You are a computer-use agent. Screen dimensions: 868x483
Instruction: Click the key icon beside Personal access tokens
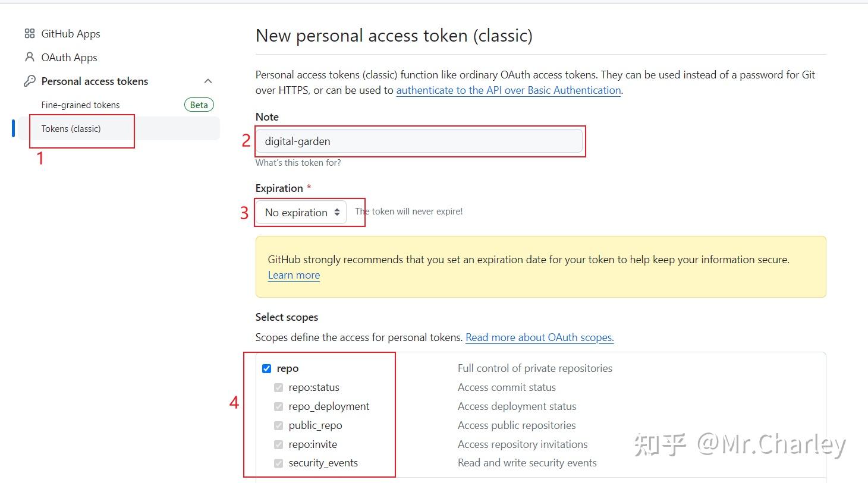[x=29, y=81]
